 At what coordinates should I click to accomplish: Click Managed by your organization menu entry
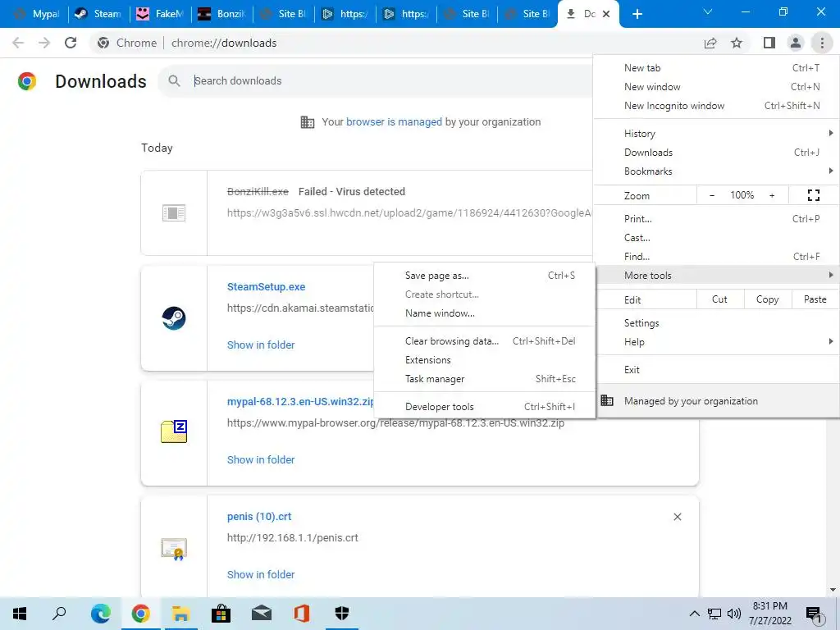pos(716,400)
